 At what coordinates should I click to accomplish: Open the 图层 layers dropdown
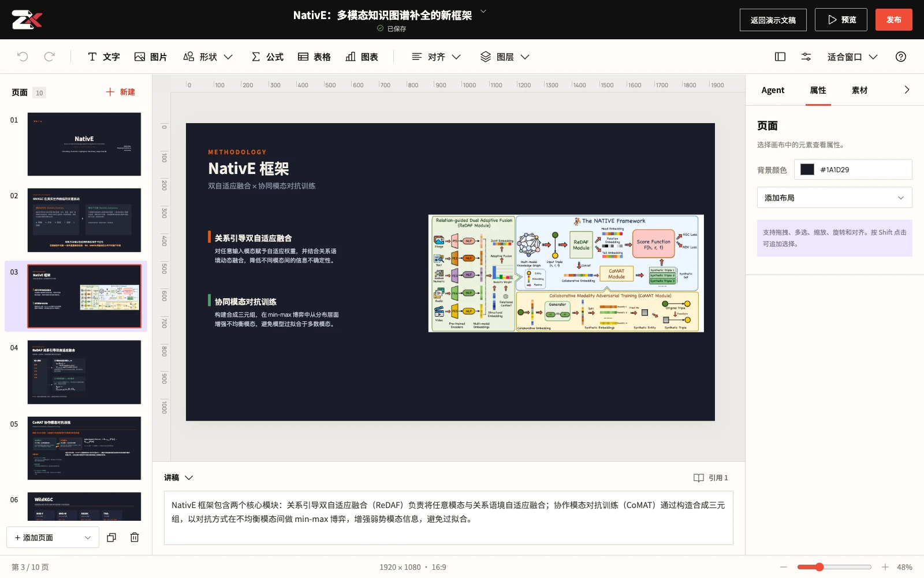tap(505, 57)
